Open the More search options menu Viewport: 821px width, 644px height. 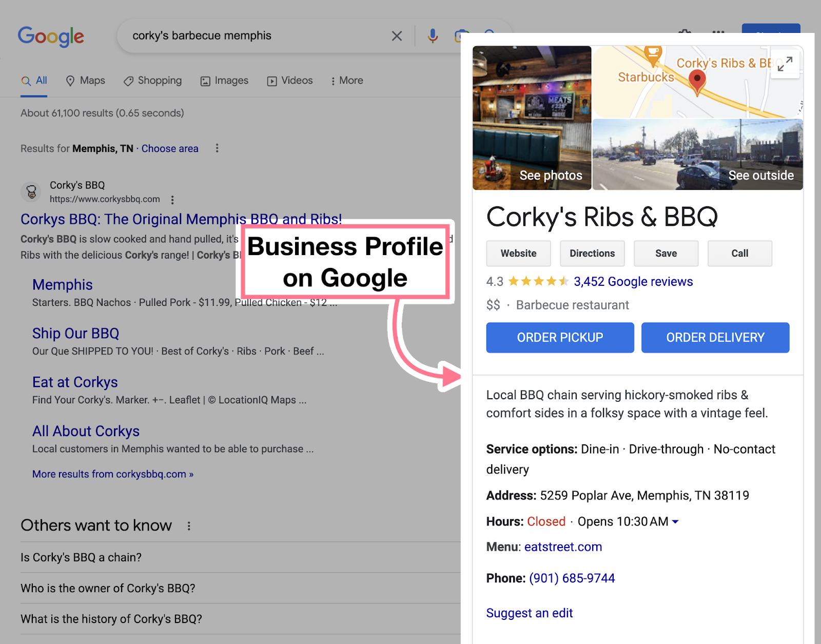347,81
